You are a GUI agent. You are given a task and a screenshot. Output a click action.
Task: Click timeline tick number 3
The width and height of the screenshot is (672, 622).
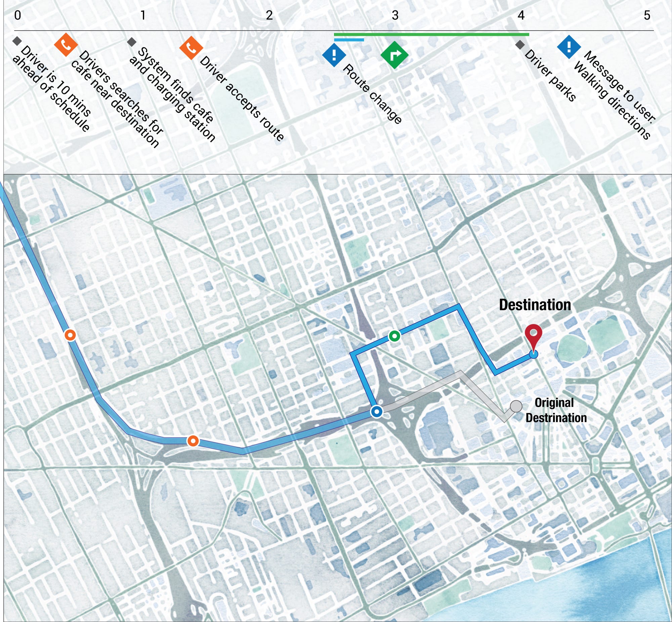click(395, 15)
